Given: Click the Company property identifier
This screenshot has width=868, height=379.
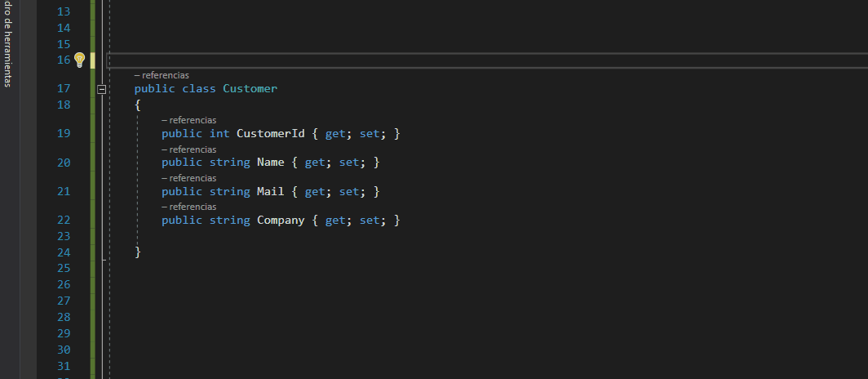Looking at the screenshot, I should click(281, 220).
